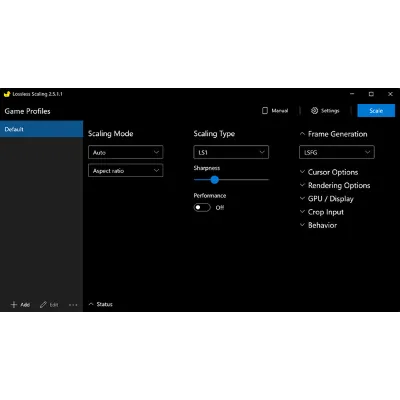Screen dimensions: 400x400
Task: Edit the selected profile
Action: [49, 305]
